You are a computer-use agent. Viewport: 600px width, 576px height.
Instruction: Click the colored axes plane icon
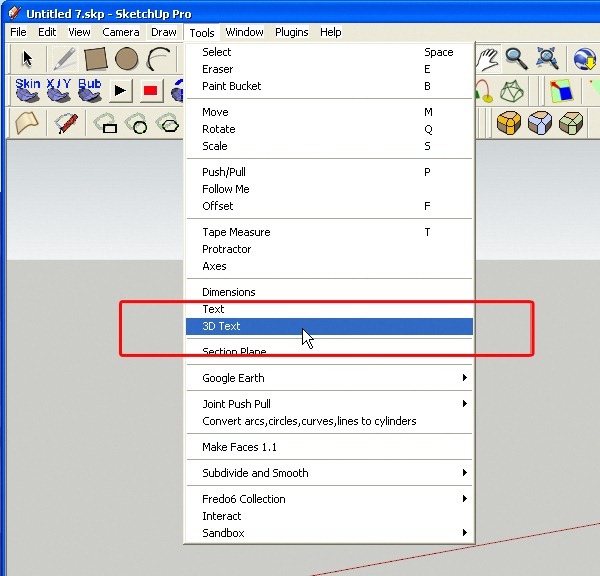click(x=561, y=91)
